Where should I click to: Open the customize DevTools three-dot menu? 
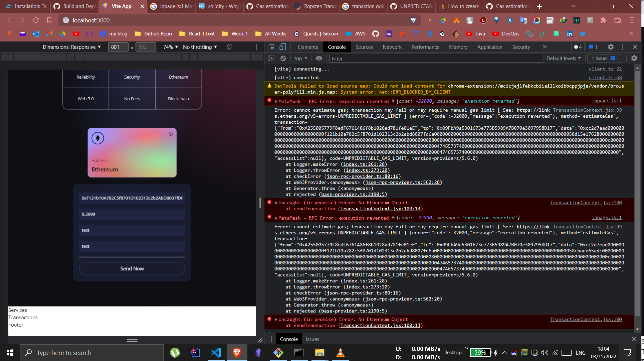coord(622,47)
